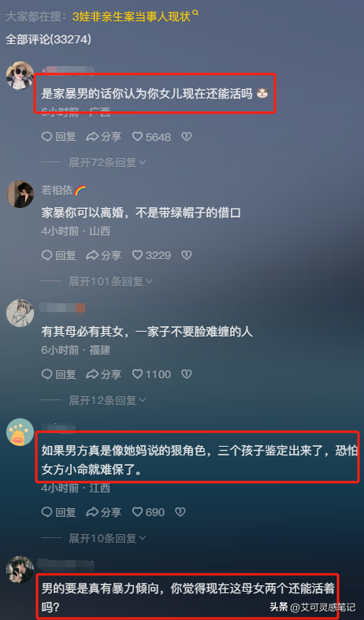Reply to the 江西 comment
This screenshot has height=620, width=364.
click(58, 512)
